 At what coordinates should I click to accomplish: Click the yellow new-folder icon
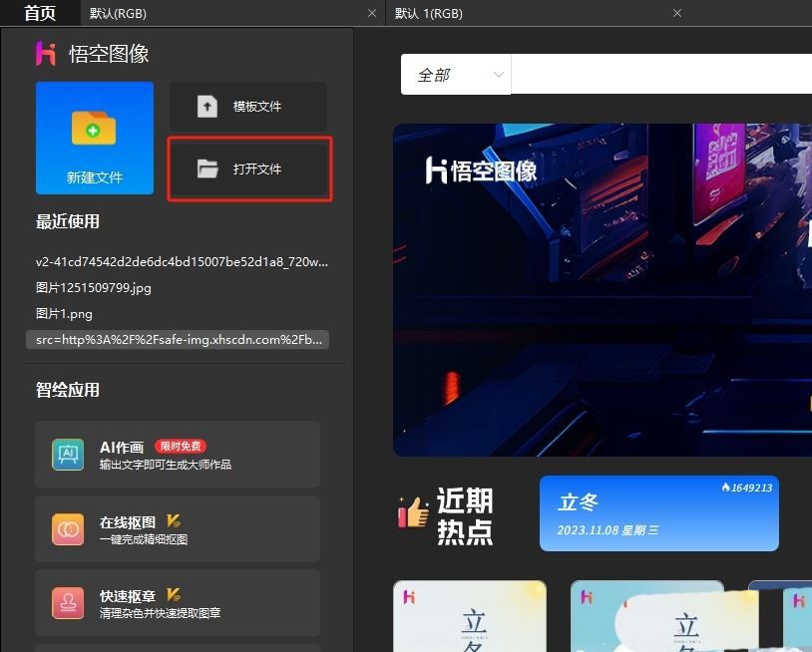click(94, 128)
